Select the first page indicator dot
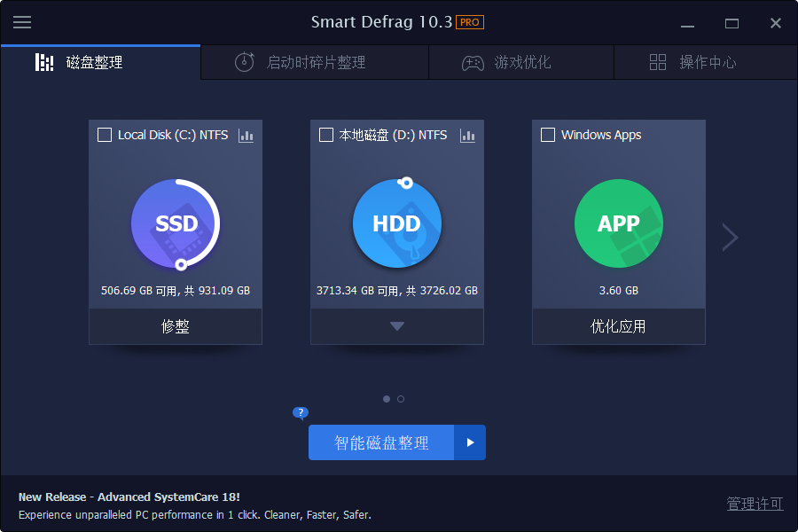 (x=387, y=399)
